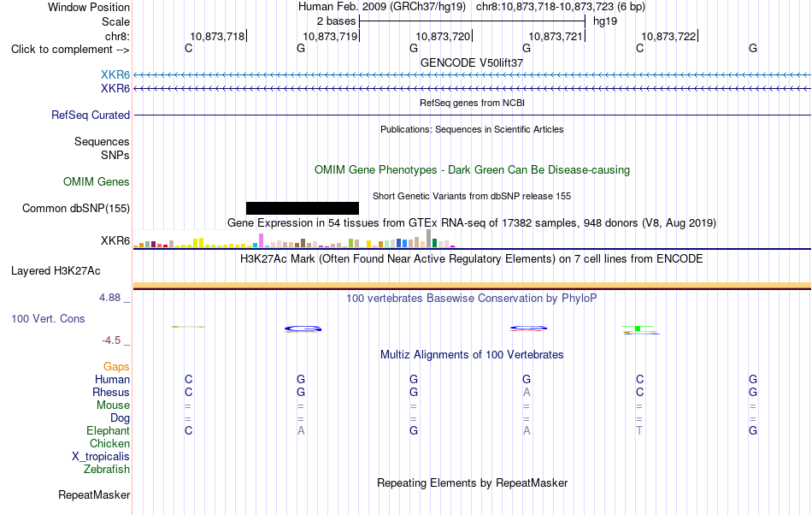812x515 pixels.
Task: Click the 2 bases scale bar
Action: click(472, 21)
